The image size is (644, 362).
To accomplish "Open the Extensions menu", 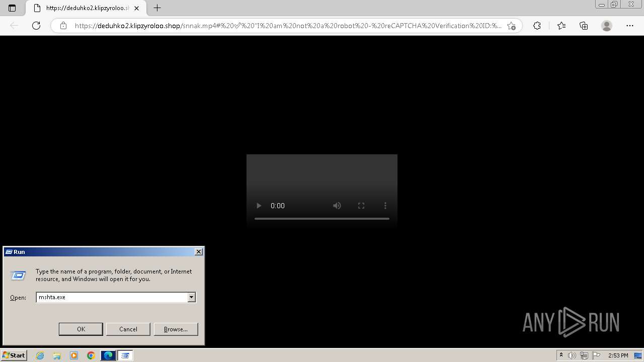I will point(537,26).
